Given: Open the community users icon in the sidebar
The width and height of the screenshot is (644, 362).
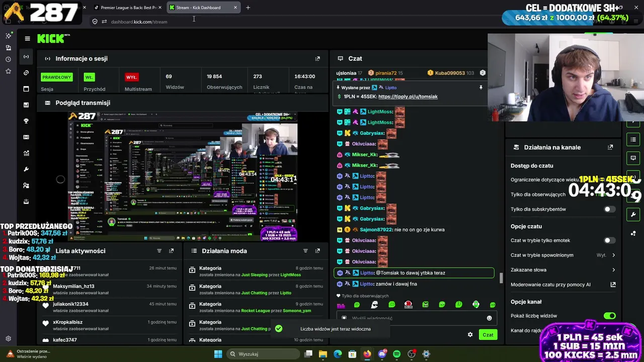Looking at the screenshot, I should tap(26, 185).
